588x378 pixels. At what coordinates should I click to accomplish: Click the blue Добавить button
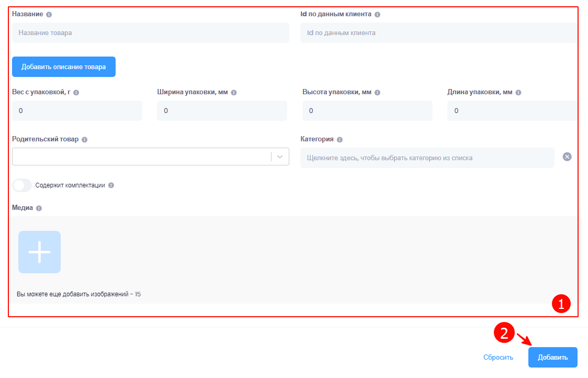552,357
